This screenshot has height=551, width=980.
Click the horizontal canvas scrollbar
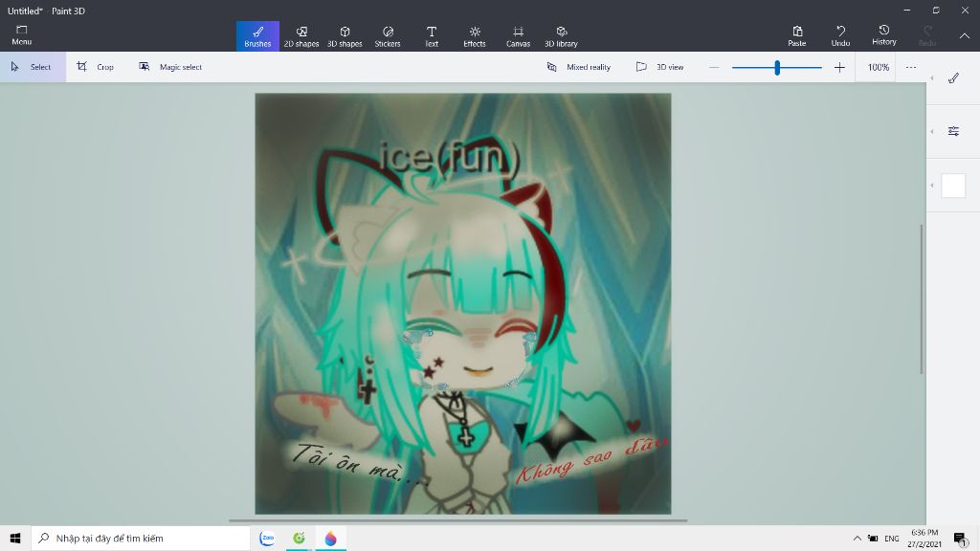click(457, 519)
